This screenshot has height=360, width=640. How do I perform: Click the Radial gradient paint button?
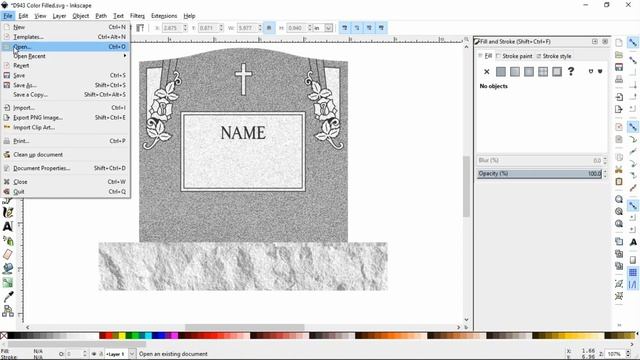pos(529,72)
